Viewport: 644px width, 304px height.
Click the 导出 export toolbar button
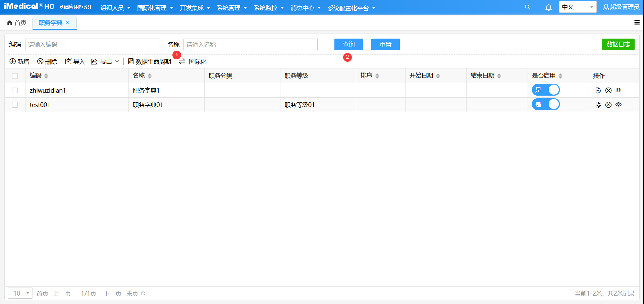tap(101, 61)
